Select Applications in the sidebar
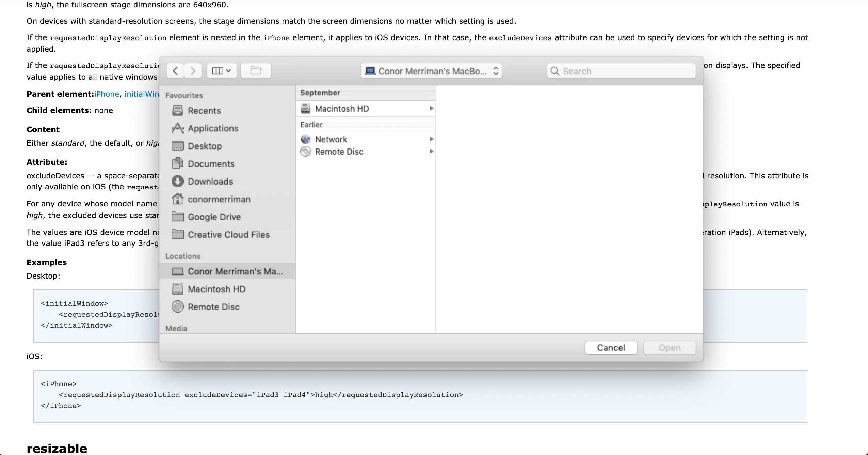The image size is (868, 455). pyautogui.click(x=213, y=128)
